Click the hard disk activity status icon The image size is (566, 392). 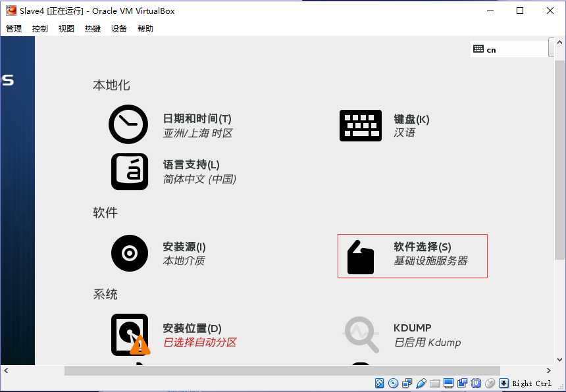tap(379, 383)
